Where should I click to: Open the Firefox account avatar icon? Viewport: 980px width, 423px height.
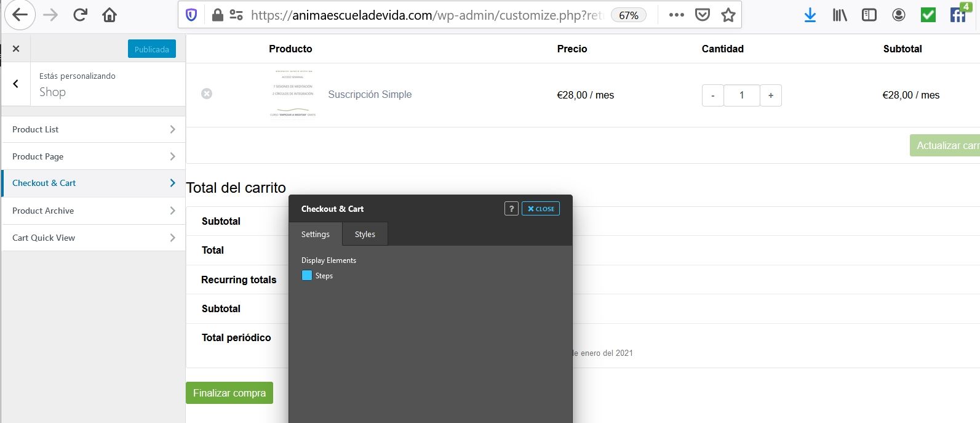point(899,15)
